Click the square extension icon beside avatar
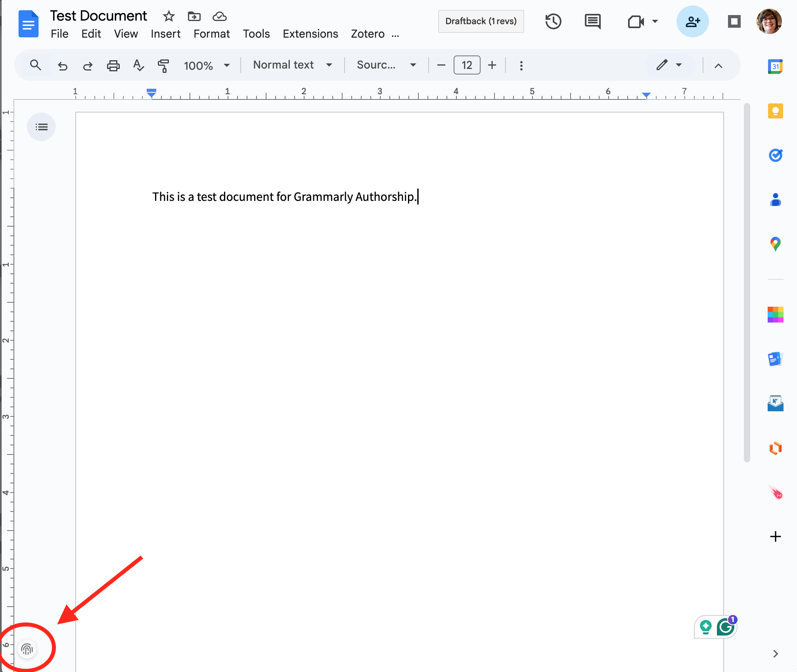Image resolution: width=797 pixels, height=672 pixels. tap(734, 21)
